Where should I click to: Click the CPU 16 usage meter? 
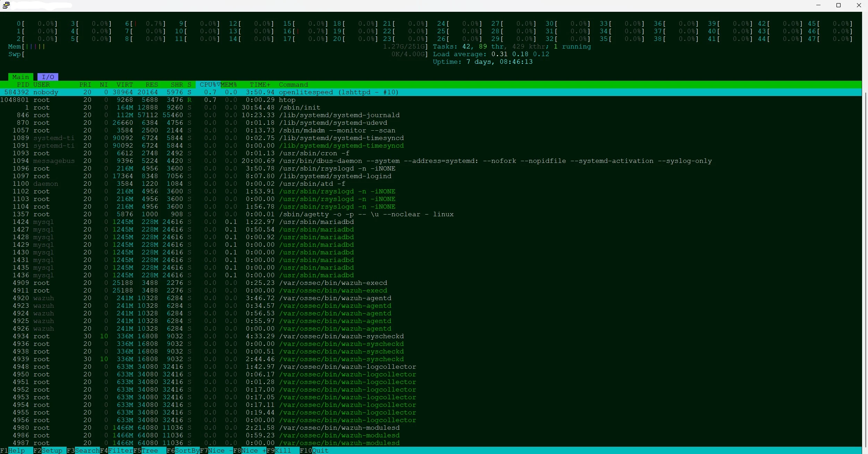tap(305, 31)
